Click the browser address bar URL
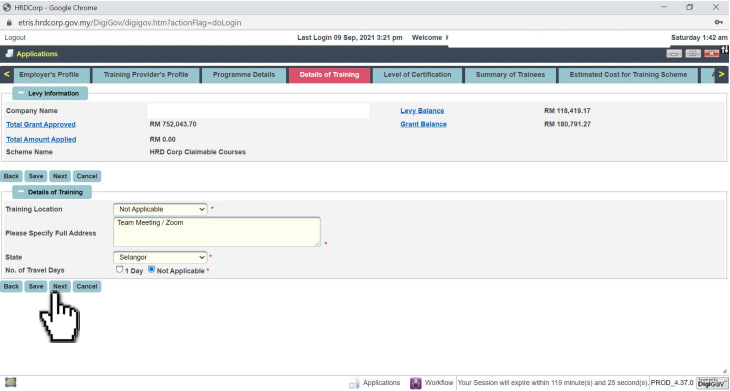 click(129, 22)
